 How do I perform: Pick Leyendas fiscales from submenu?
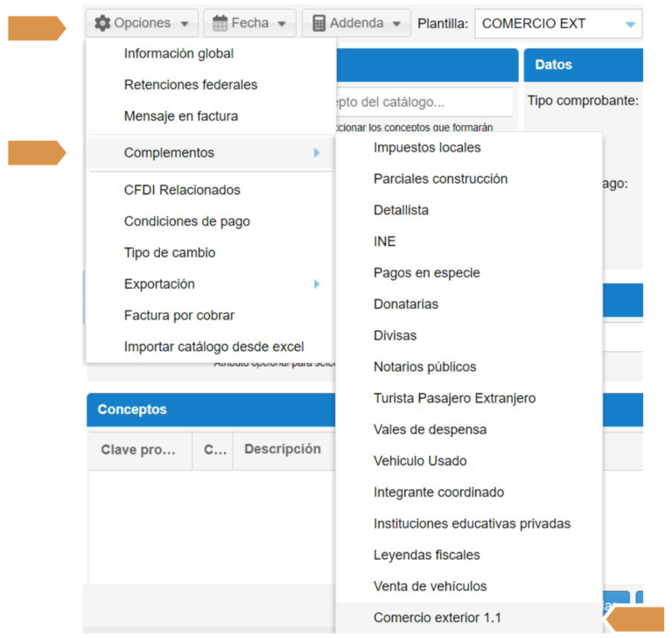426,555
